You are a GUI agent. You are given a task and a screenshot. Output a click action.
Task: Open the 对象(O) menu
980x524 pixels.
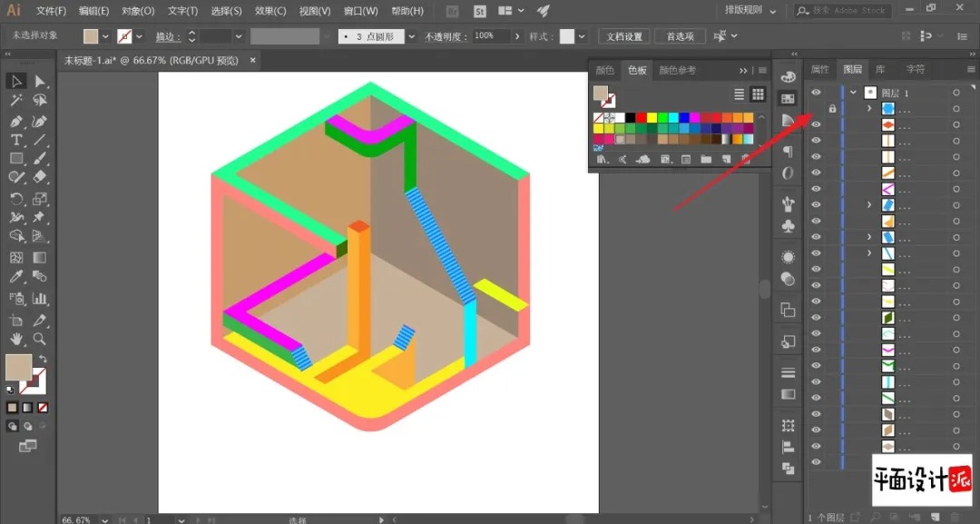(138, 11)
